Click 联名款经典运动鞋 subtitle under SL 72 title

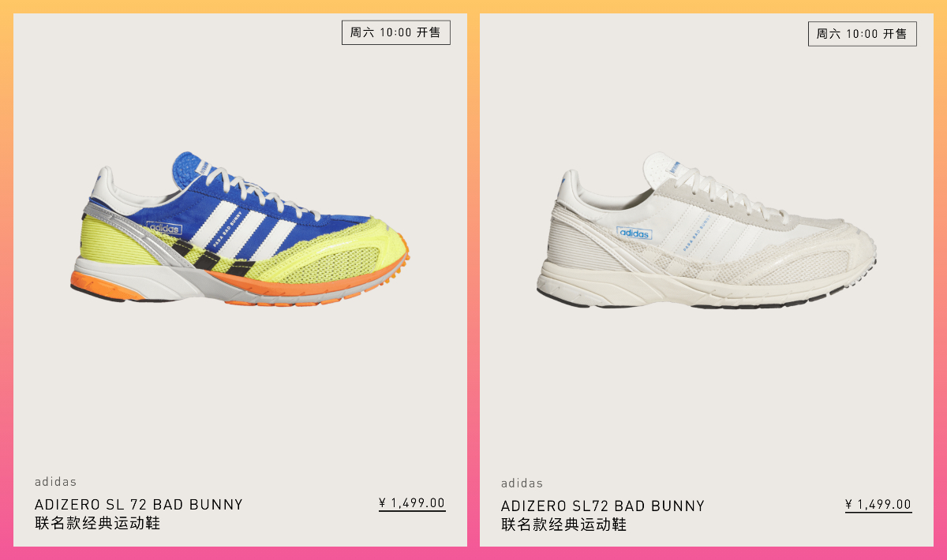pyautogui.click(x=98, y=523)
